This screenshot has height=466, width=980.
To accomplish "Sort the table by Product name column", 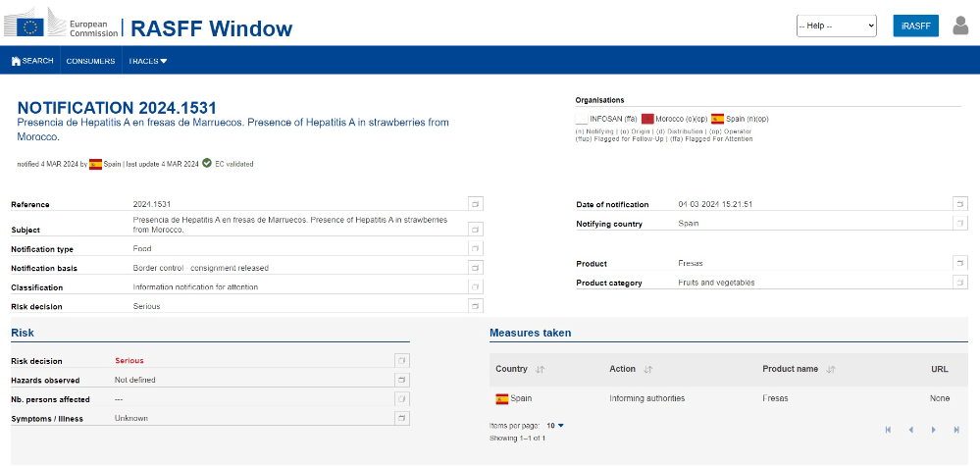I will point(831,370).
